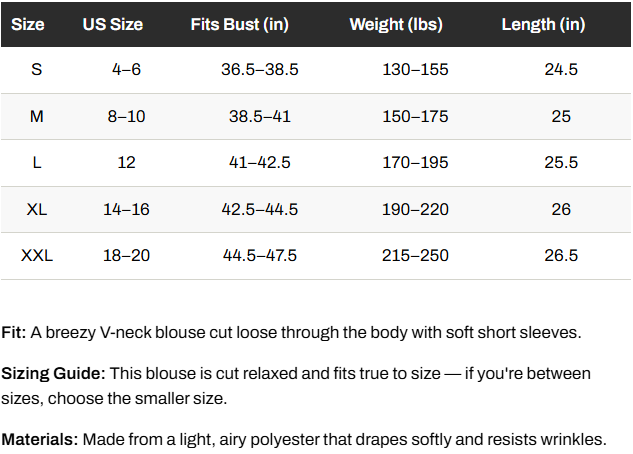This screenshot has height=454, width=633.
Task: Select the L size row label
Action: pos(37,163)
